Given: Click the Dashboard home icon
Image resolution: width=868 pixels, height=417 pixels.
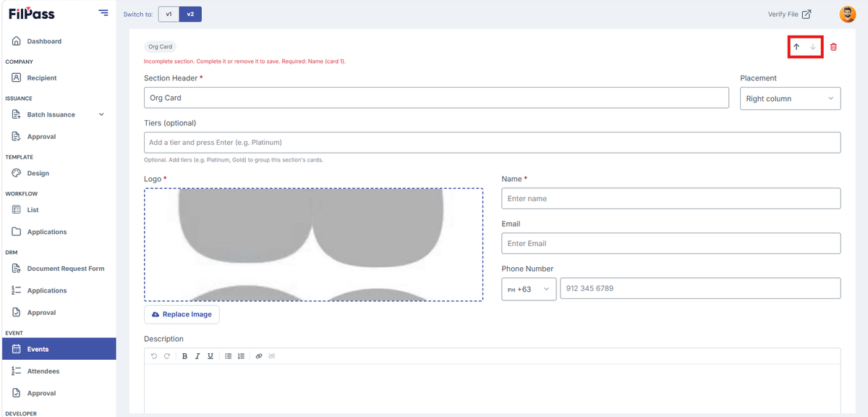Looking at the screenshot, I should tap(17, 41).
